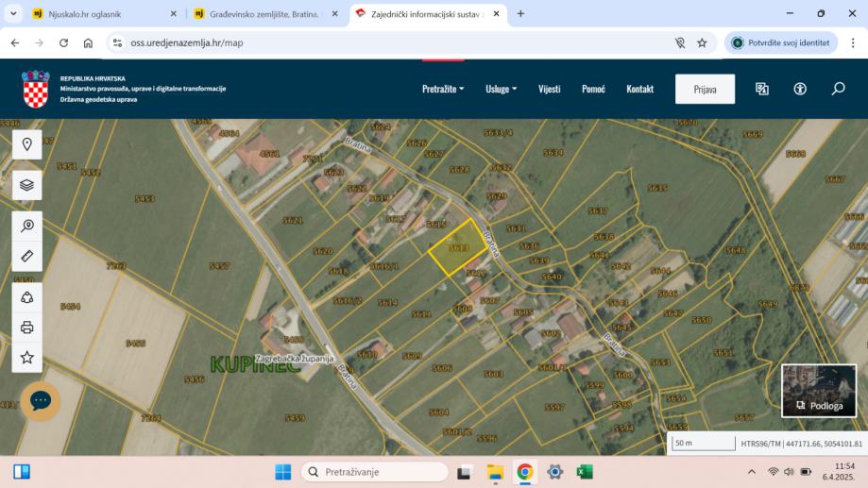This screenshot has width=868, height=488.
Task: Click parcel label 5635 on map
Action: (657, 188)
